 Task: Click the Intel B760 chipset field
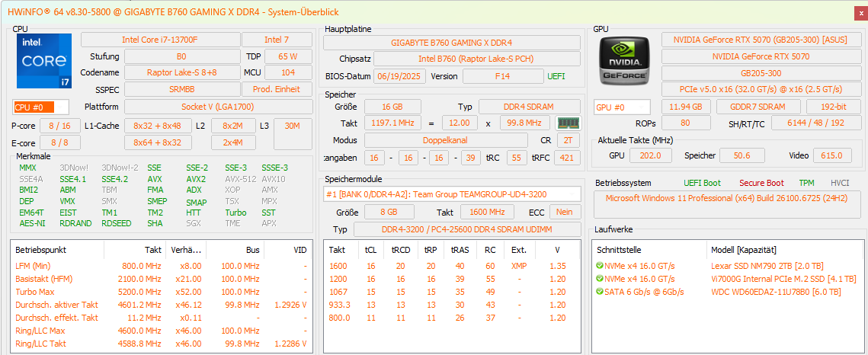[x=476, y=59]
